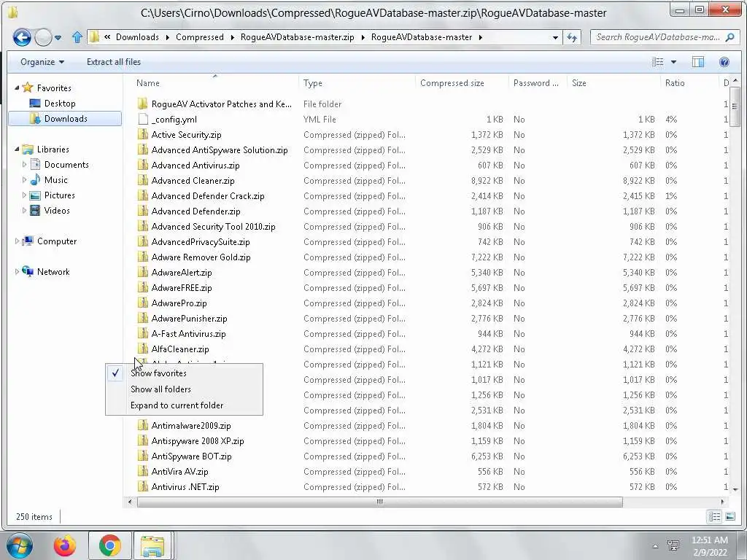Select the RogueAV Activator Patches folder icon
Viewport: 747px width, 560px height.
tap(142, 104)
